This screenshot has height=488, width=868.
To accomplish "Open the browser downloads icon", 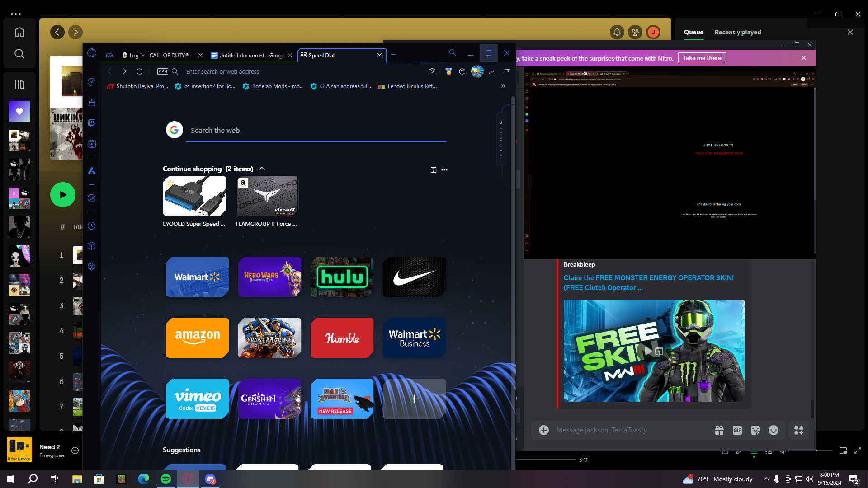I will [492, 71].
